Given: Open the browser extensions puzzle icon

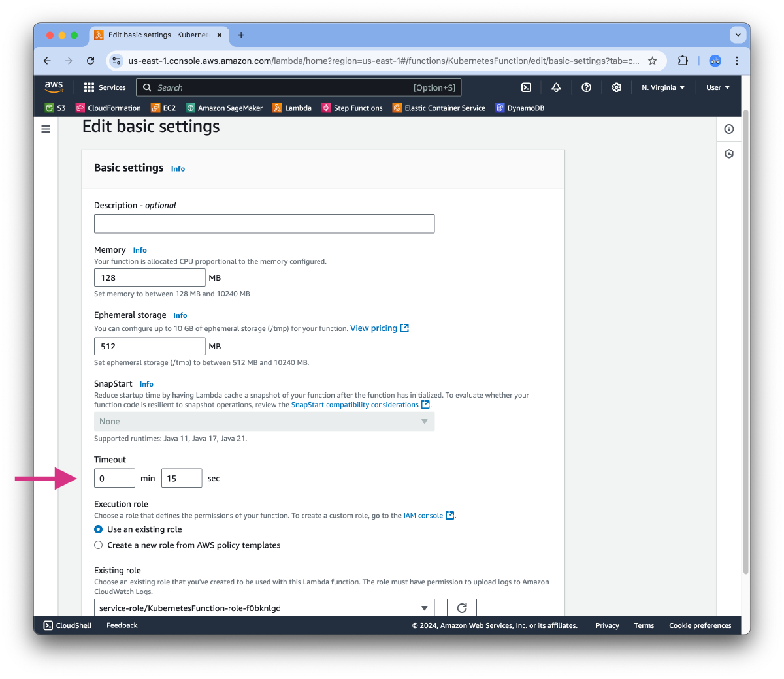Looking at the screenshot, I should (x=683, y=61).
